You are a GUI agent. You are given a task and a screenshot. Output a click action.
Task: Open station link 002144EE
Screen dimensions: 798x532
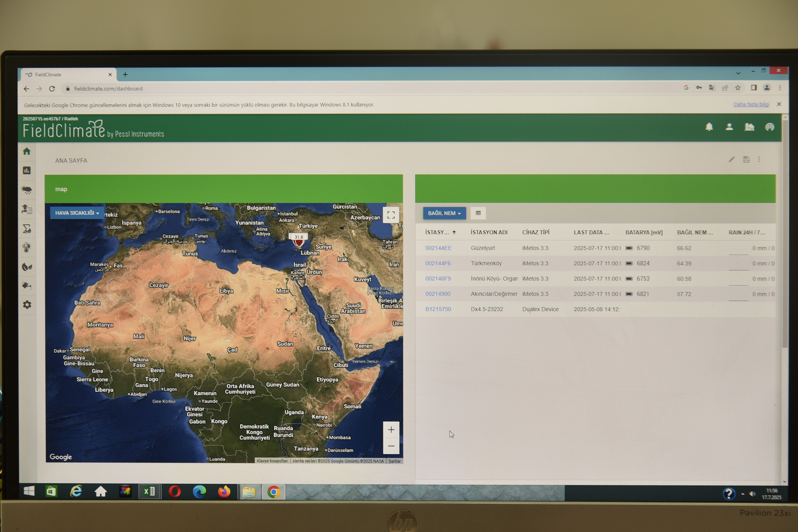point(438,248)
